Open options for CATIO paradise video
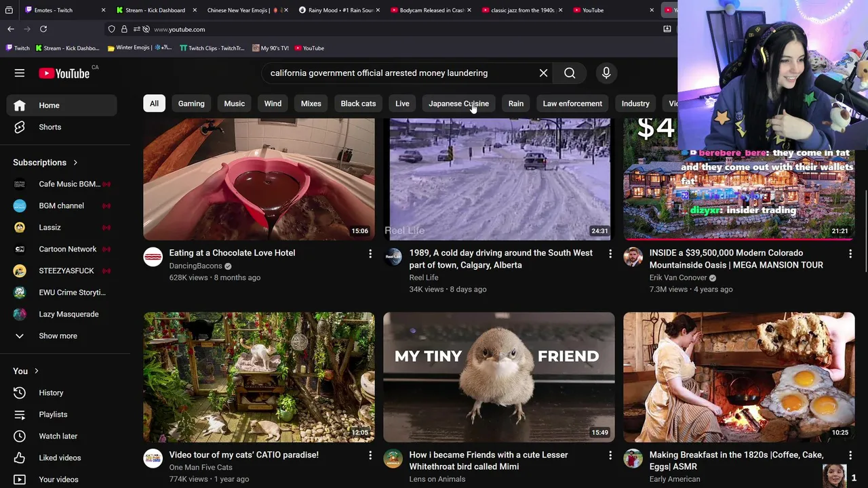This screenshot has width=868, height=488. coord(370,455)
